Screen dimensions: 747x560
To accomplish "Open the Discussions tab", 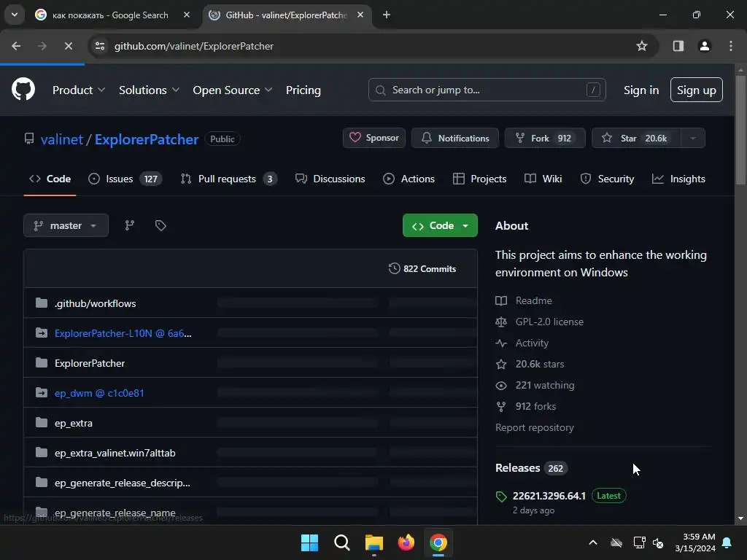I will [330, 179].
